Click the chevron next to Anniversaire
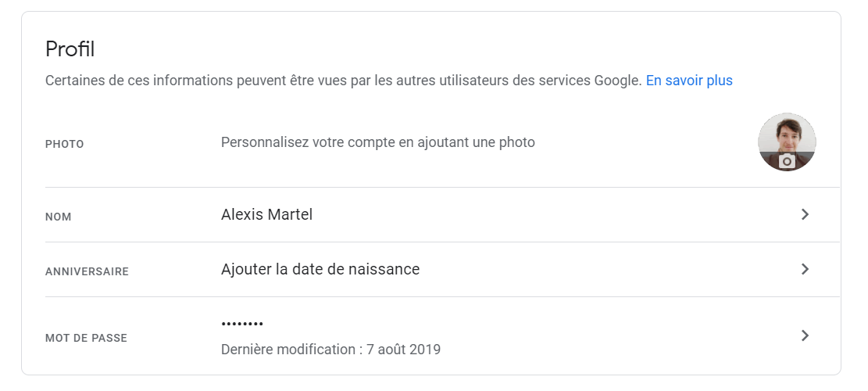 pyautogui.click(x=805, y=269)
